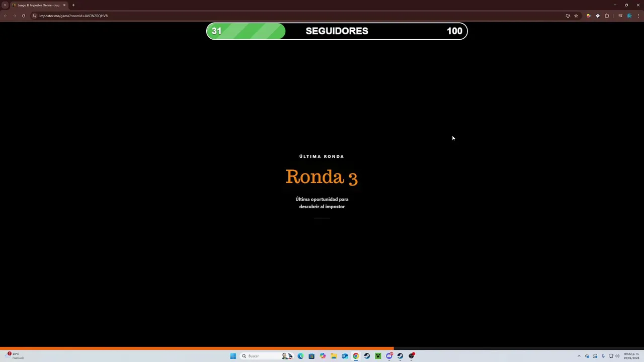Click the browser back arrow
644x362 pixels.
pyautogui.click(x=5, y=16)
